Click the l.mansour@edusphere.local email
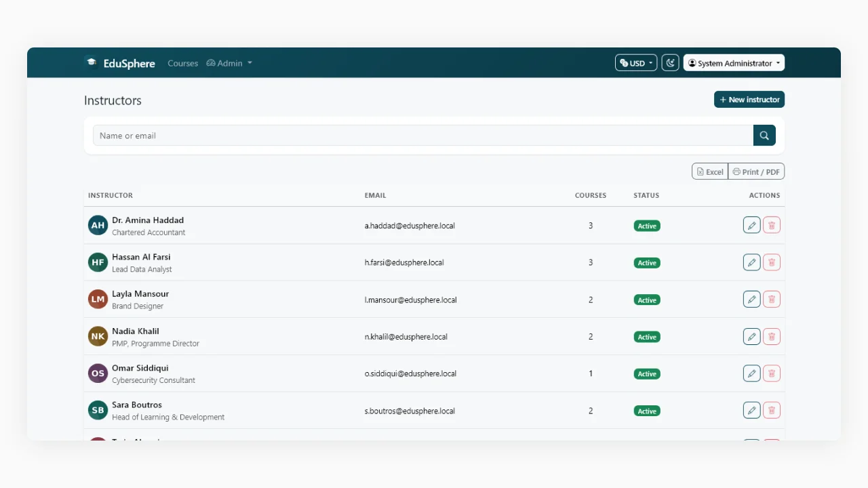 click(x=411, y=300)
